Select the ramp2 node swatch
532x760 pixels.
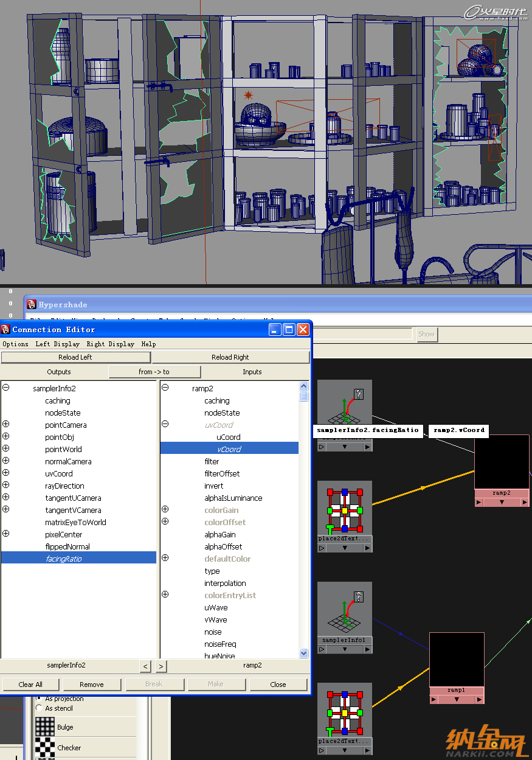click(x=502, y=462)
